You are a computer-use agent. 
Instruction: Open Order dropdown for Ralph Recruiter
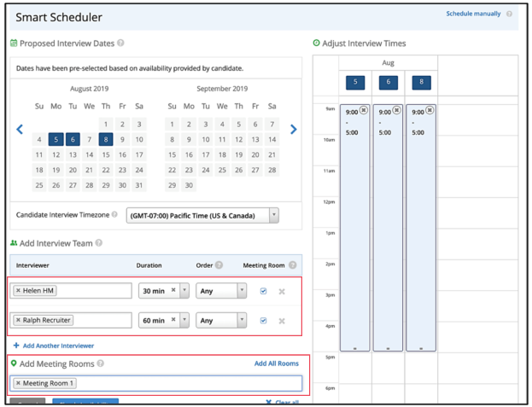pyautogui.click(x=221, y=320)
